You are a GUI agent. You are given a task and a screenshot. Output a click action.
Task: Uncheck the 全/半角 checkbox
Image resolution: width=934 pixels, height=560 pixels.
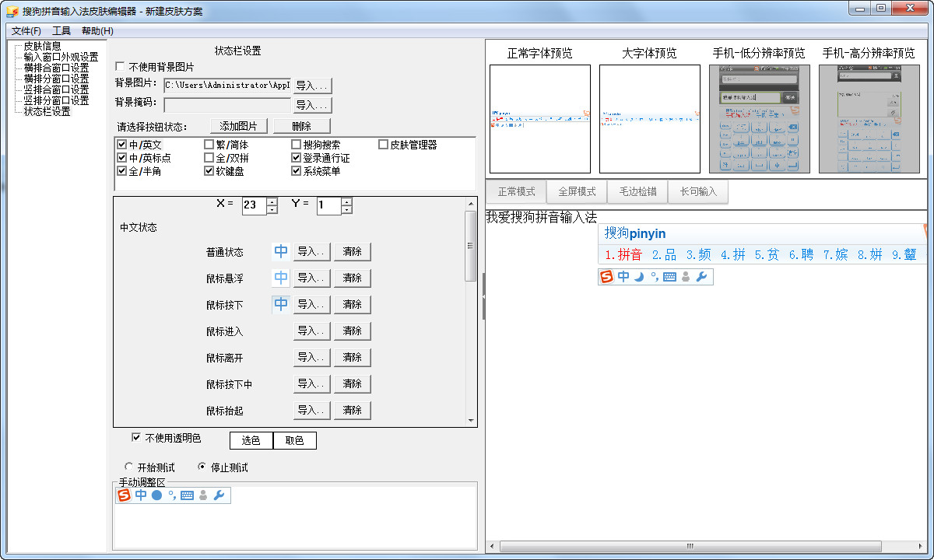121,171
